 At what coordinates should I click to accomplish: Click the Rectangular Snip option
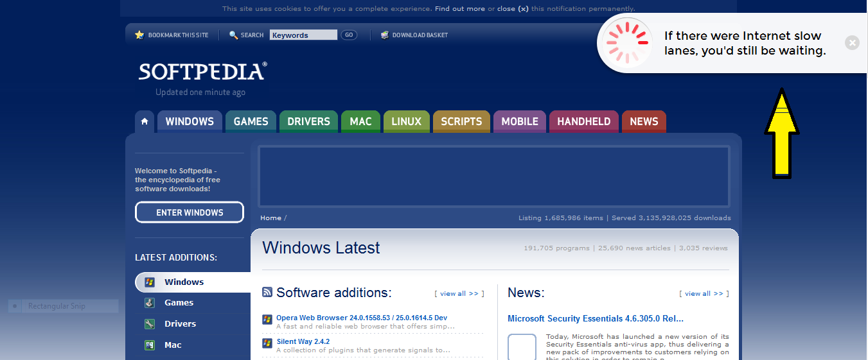tap(63, 306)
